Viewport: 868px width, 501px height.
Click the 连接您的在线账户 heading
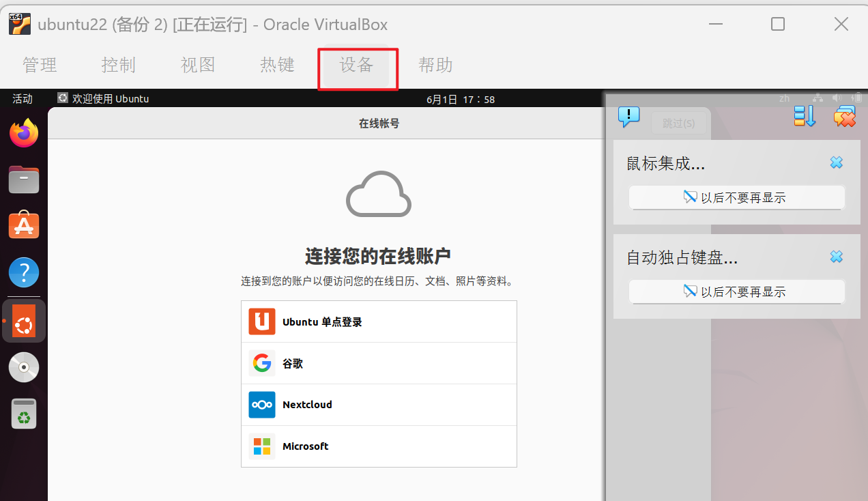(378, 257)
